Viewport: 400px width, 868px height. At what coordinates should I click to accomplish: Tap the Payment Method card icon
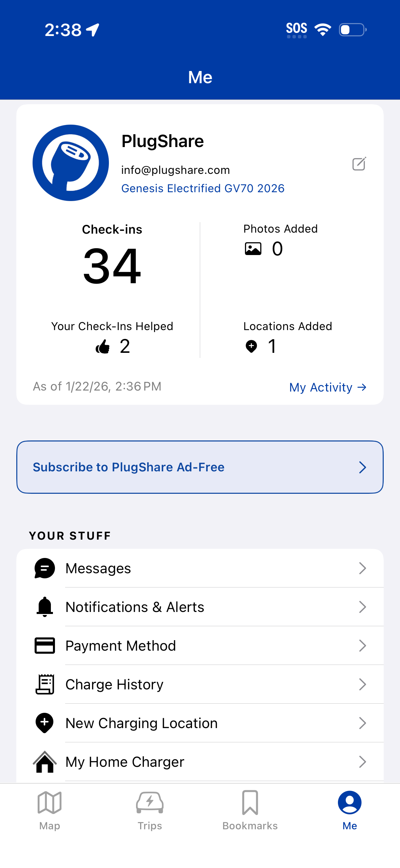point(45,646)
